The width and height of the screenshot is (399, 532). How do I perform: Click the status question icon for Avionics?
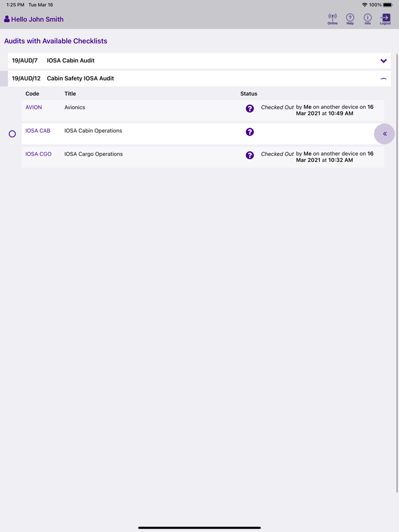tap(250, 108)
